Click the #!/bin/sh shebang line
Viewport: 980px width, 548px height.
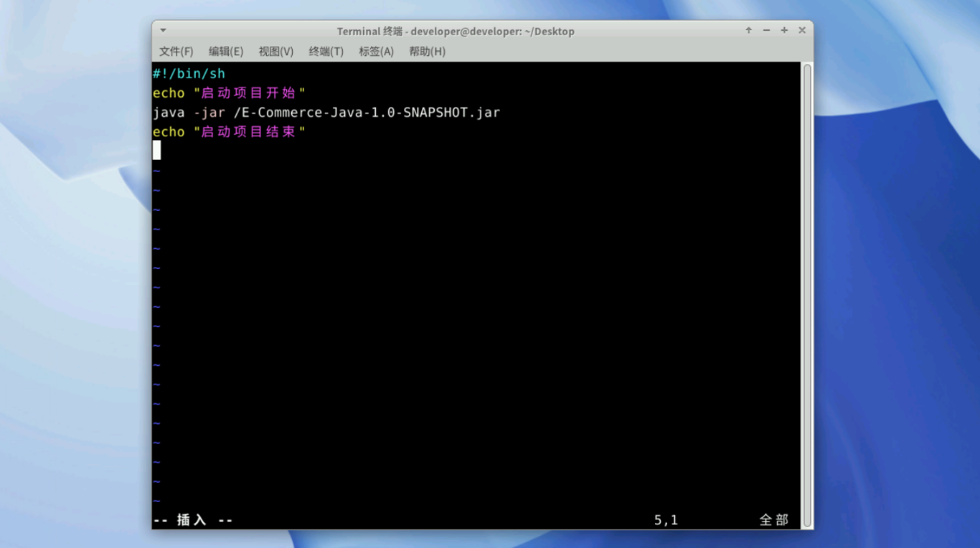[189, 73]
